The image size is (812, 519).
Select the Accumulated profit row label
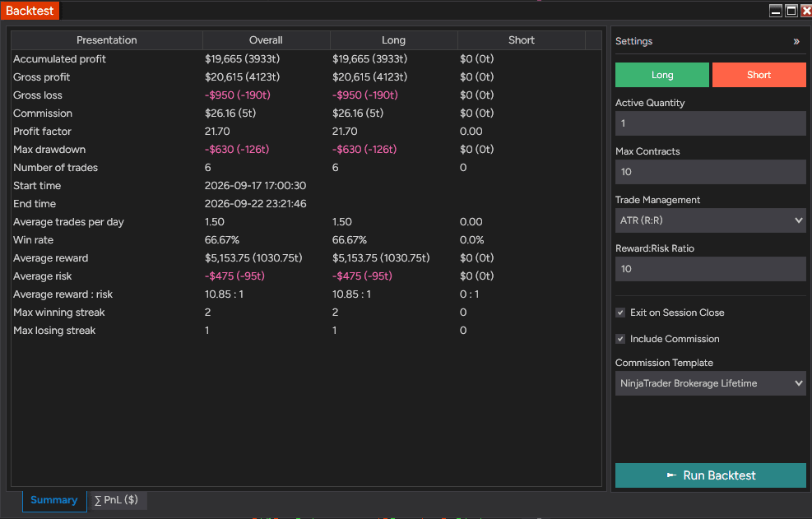[59, 59]
